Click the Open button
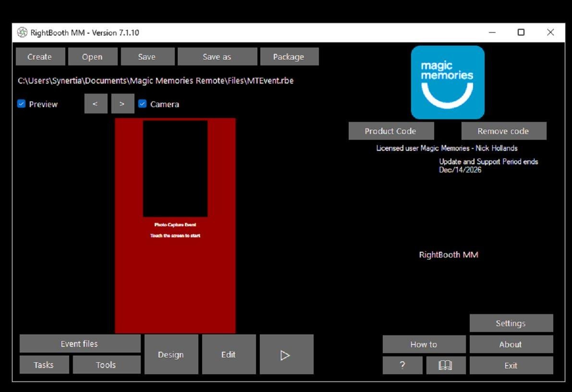 [x=93, y=57]
